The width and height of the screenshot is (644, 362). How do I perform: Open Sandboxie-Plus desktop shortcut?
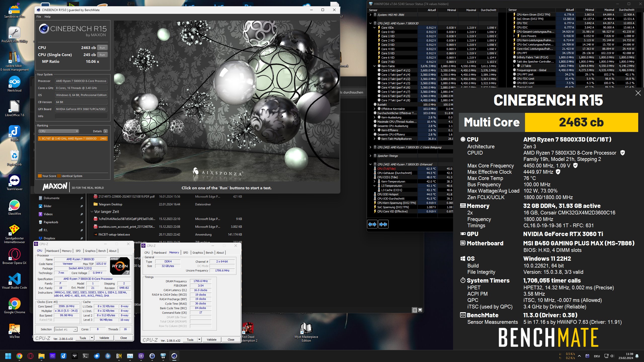14,11
